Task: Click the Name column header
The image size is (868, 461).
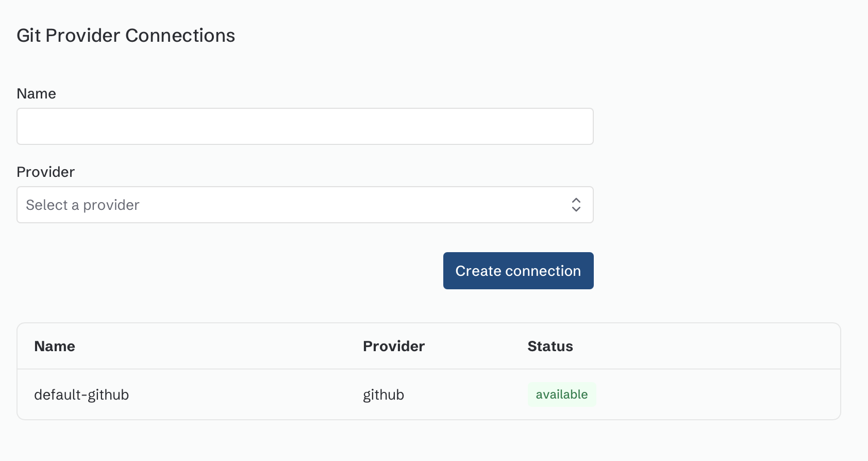Action: (54, 346)
